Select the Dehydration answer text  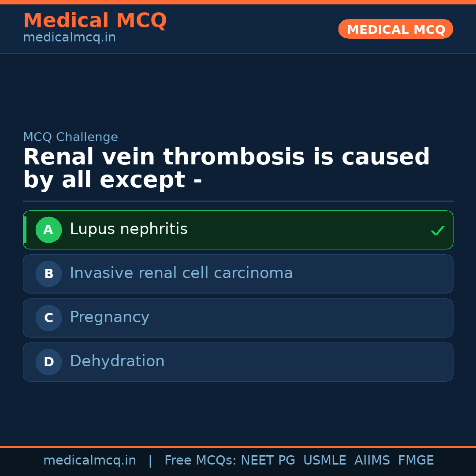pos(117,361)
